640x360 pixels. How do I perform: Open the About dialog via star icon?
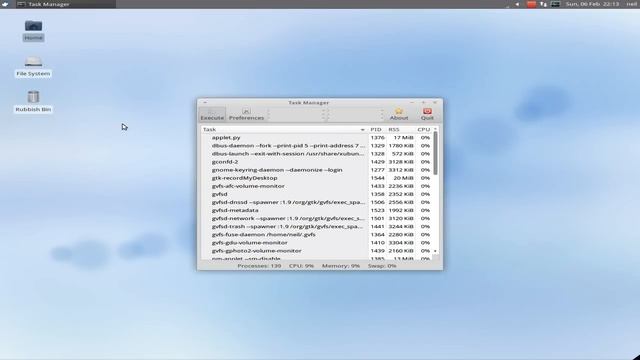click(399, 114)
